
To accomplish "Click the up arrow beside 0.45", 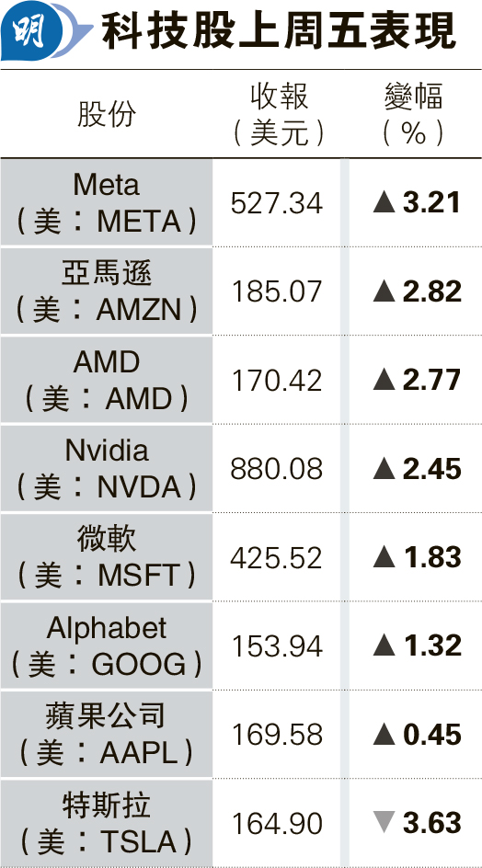I will 384,735.
